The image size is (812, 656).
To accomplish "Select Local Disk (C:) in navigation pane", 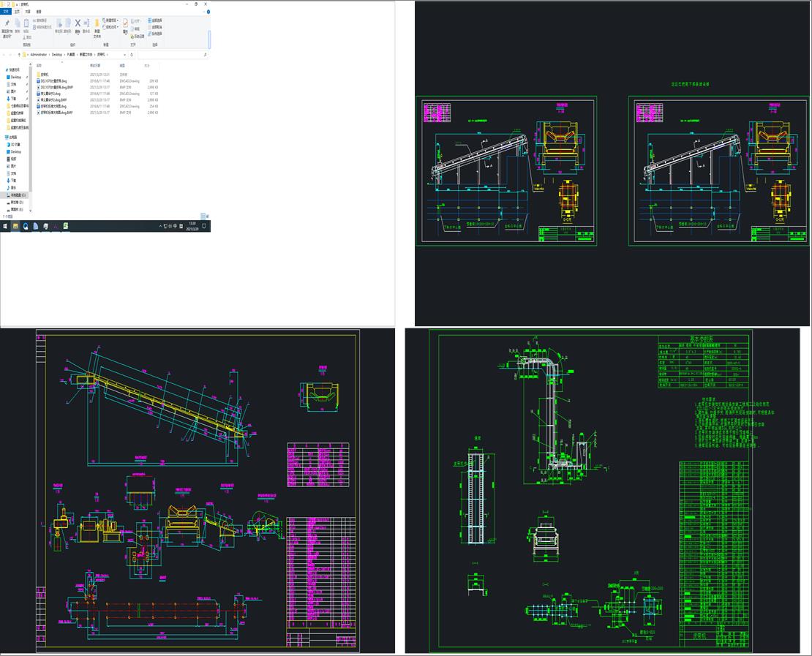I will tap(16, 195).
